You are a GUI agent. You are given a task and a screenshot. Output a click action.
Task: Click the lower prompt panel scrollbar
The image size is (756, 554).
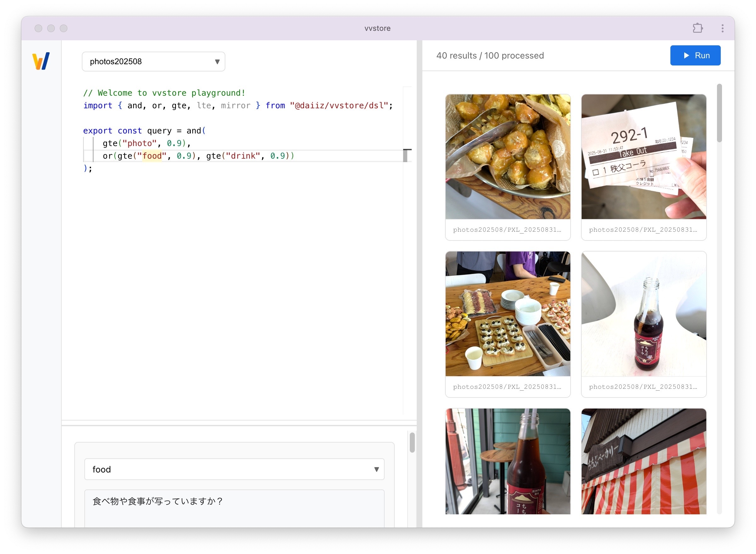coord(412,442)
